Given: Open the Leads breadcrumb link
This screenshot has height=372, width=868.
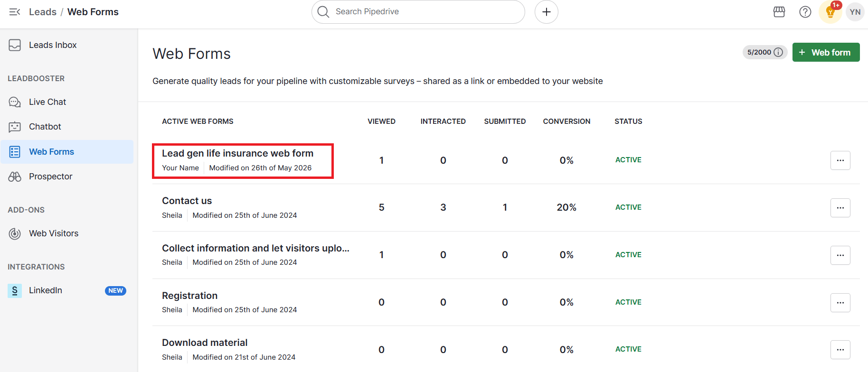Looking at the screenshot, I should (x=43, y=12).
